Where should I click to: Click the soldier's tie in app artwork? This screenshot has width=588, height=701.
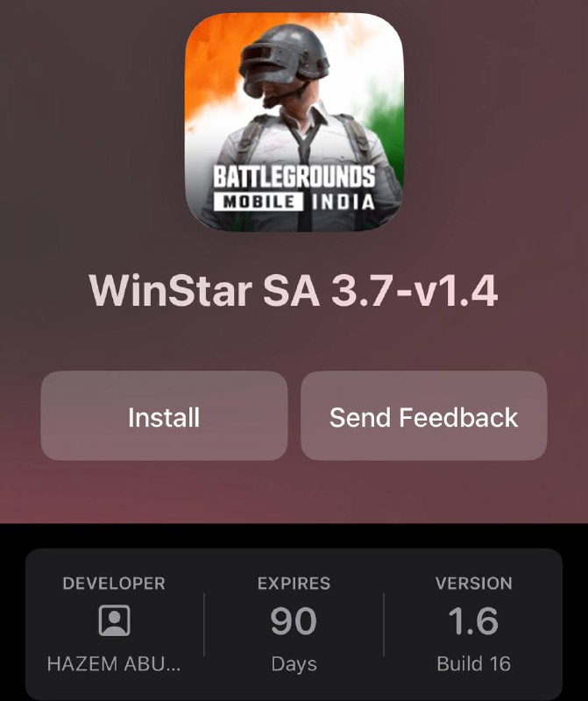click(305, 141)
